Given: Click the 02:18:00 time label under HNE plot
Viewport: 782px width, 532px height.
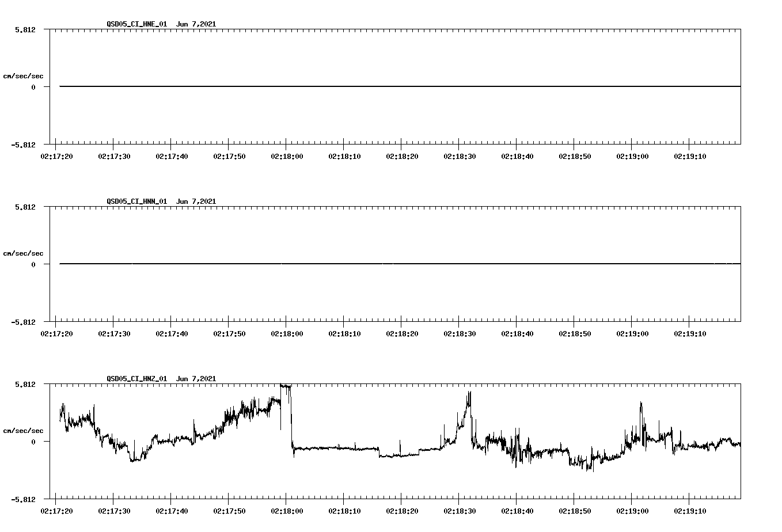Looking at the screenshot, I should pyautogui.click(x=287, y=157).
